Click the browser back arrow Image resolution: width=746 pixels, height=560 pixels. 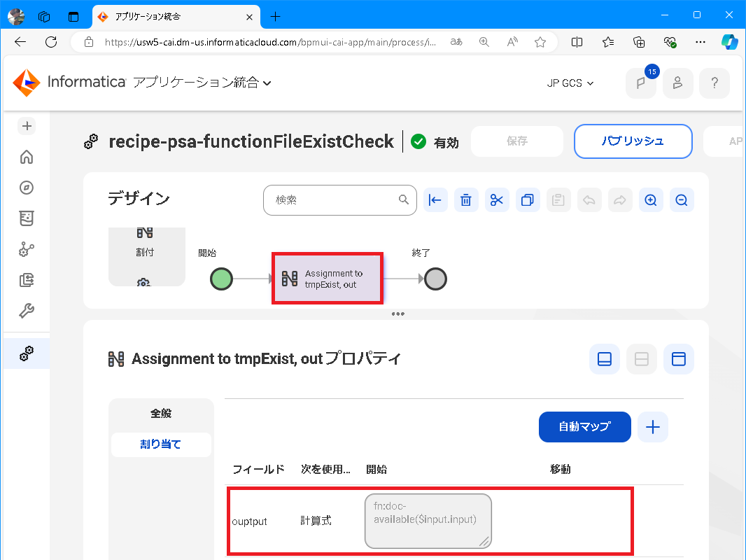20,42
